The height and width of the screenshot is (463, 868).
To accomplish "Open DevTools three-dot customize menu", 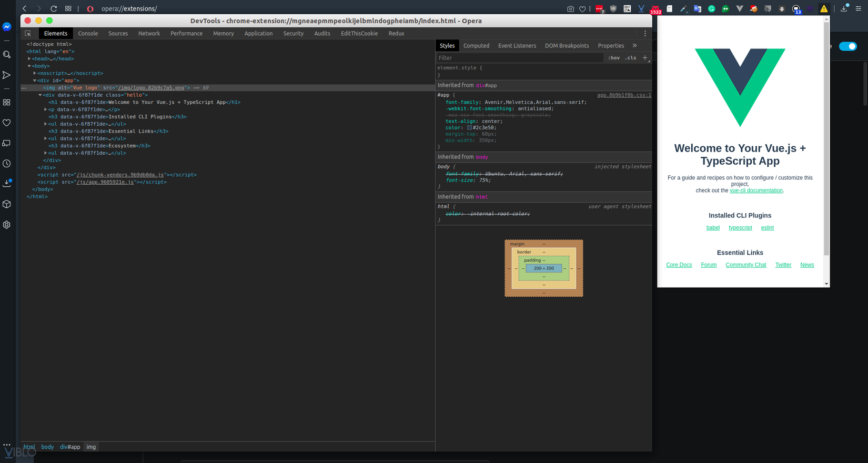I will coord(645,33).
